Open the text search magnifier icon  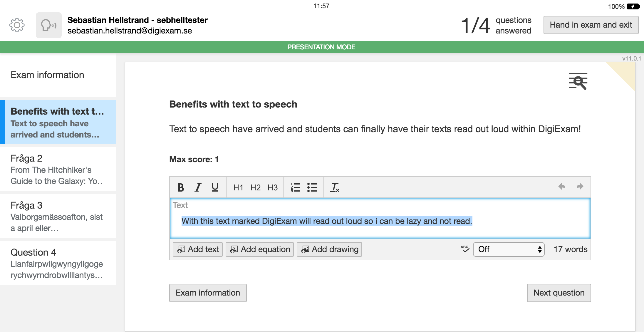pos(578,81)
